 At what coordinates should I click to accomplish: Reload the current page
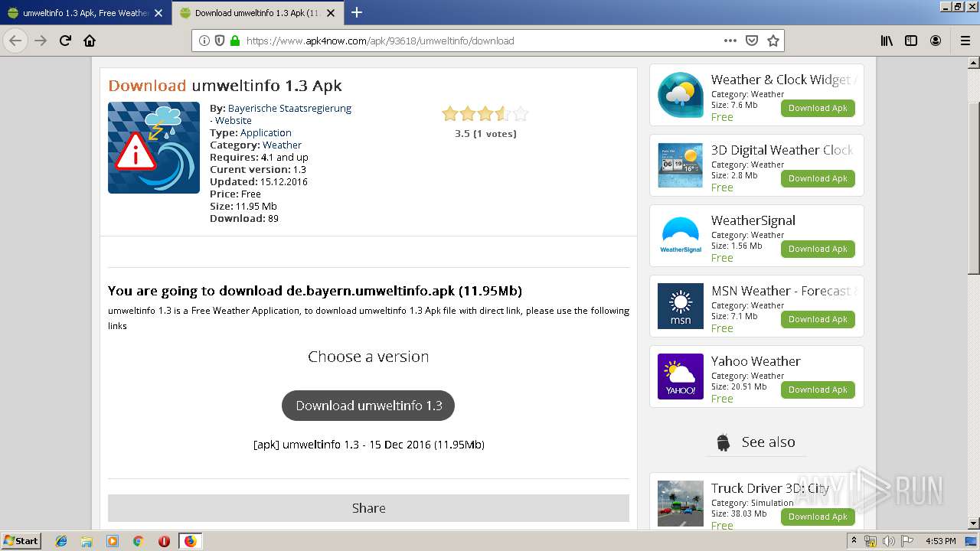[65, 41]
